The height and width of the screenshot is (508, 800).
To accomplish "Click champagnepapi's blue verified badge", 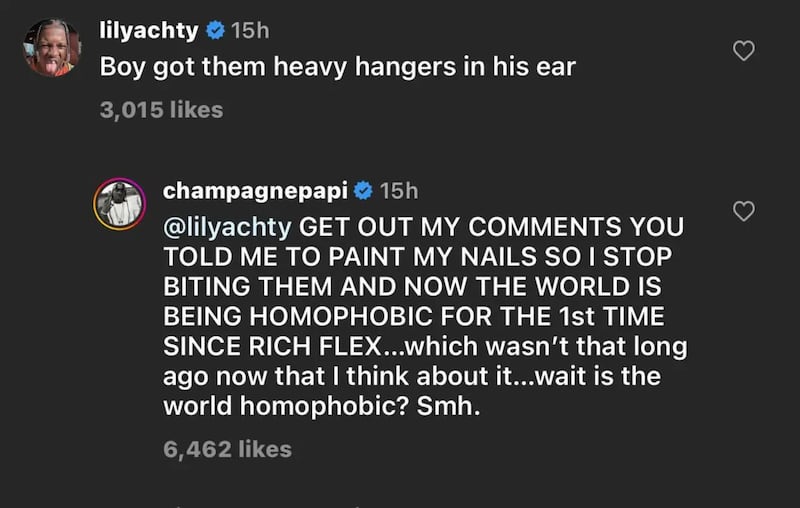I will [363, 190].
